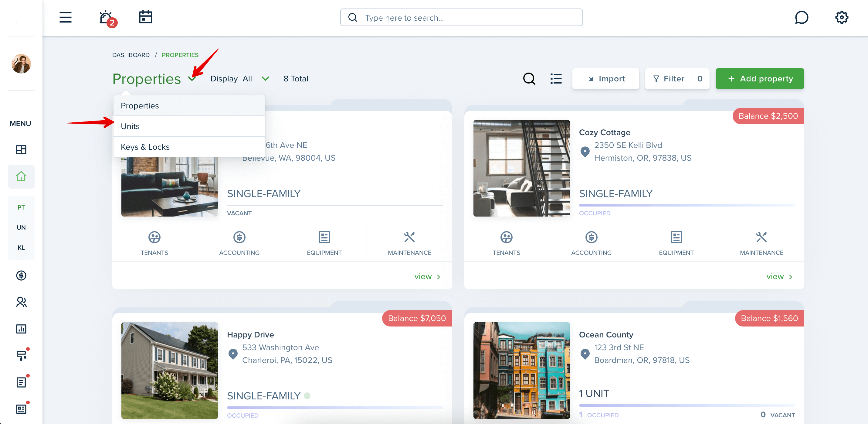Screen dimensions: 868x424
Task: Click view link on Cozy Cottage card
Action: 779,277
